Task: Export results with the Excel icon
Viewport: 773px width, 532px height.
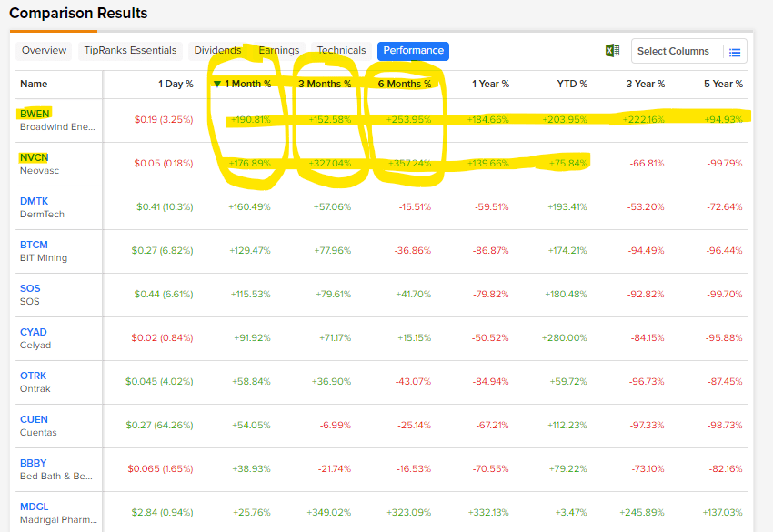Action: pyautogui.click(x=613, y=51)
